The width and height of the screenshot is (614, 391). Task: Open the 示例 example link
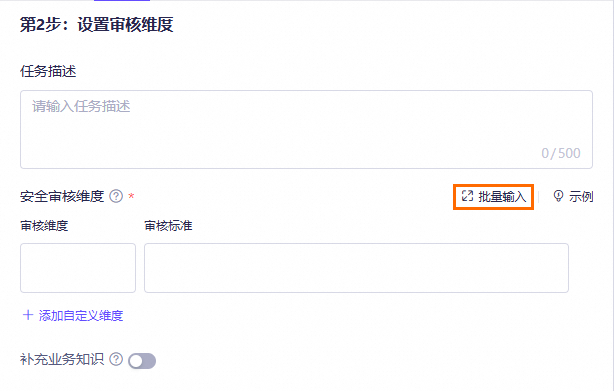tap(581, 196)
